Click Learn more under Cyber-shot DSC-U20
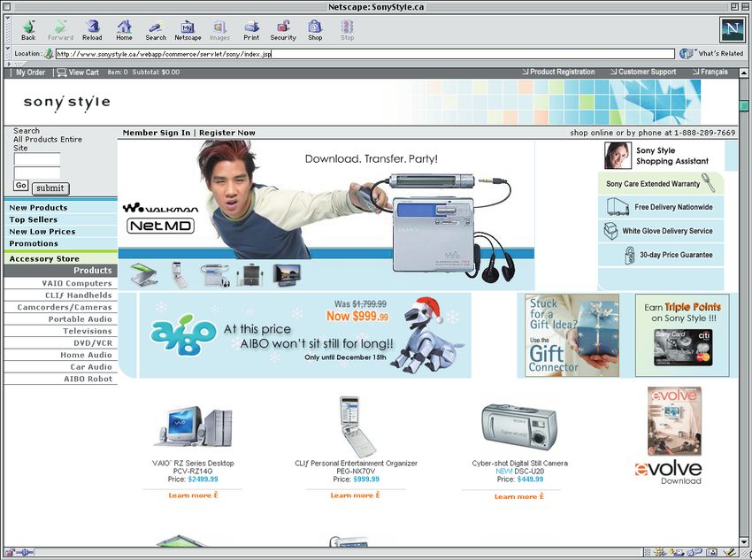 519,496
